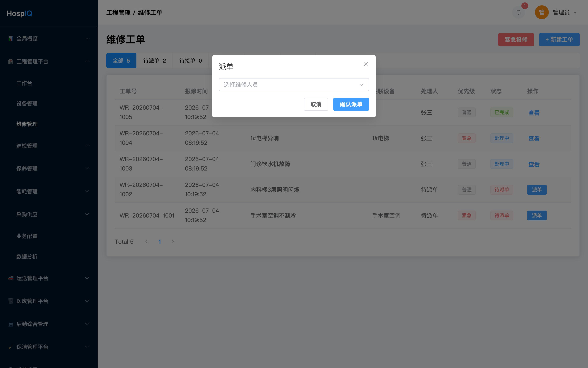The image size is (588, 368).
Task: Close the 派单 dialog
Action: click(366, 64)
